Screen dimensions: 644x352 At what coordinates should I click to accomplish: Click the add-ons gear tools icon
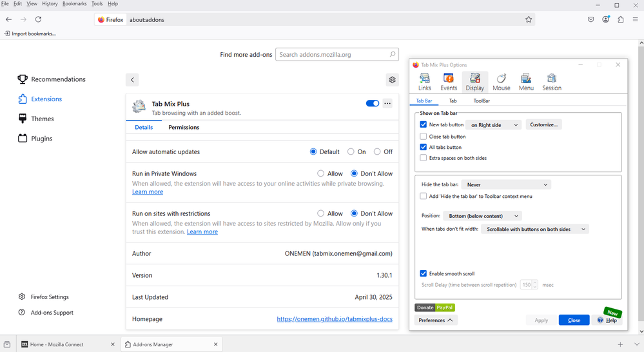point(392,80)
